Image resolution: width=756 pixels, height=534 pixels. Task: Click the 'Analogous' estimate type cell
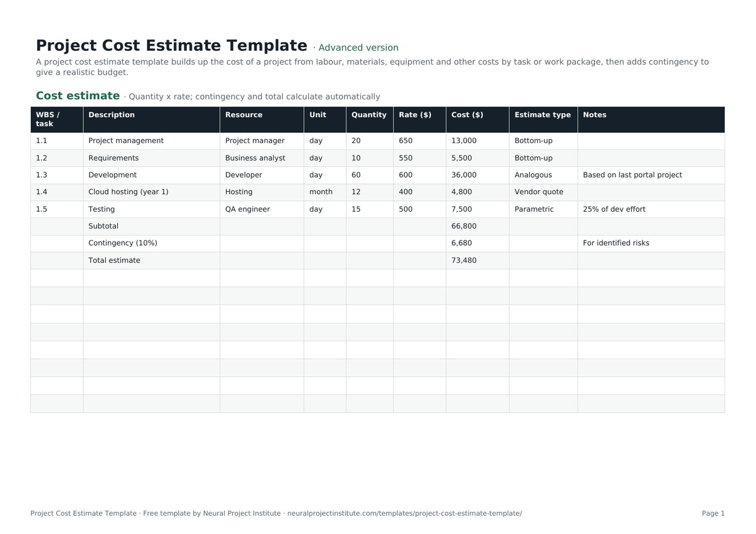pos(543,175)
